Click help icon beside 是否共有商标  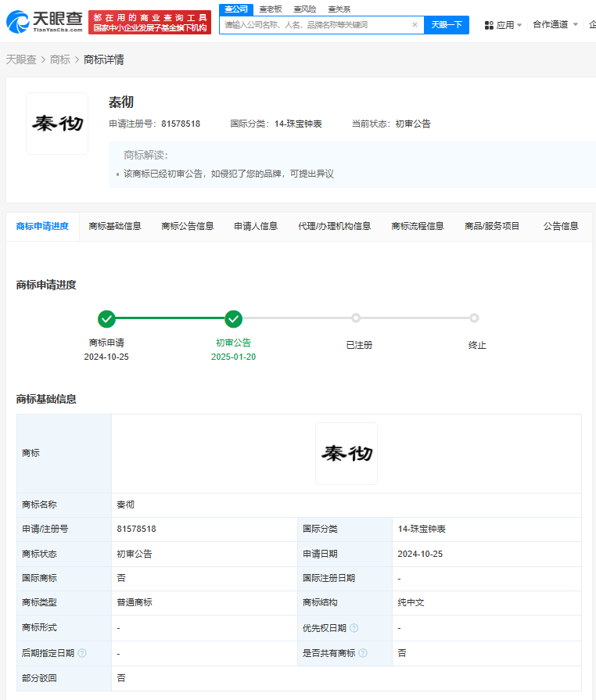click(x=363, y=653)
